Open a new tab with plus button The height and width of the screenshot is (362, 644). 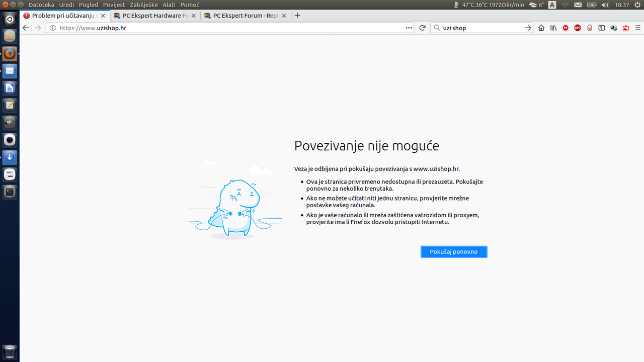pyautogui.click(x=297, y=16)
